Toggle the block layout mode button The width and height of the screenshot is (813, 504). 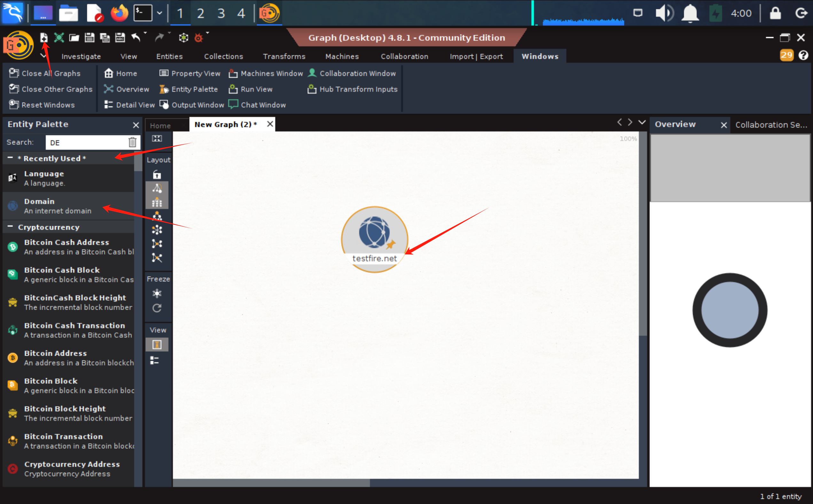point(157,202)
